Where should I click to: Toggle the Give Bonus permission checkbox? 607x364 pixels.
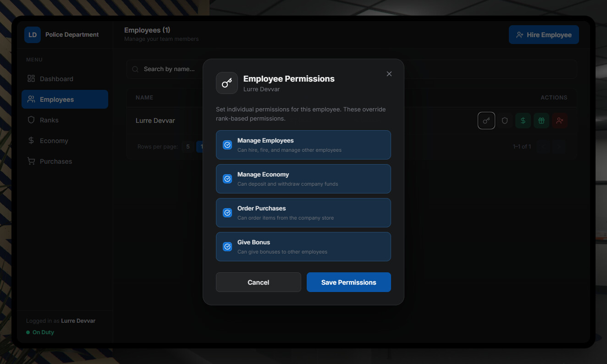[227, 247]
